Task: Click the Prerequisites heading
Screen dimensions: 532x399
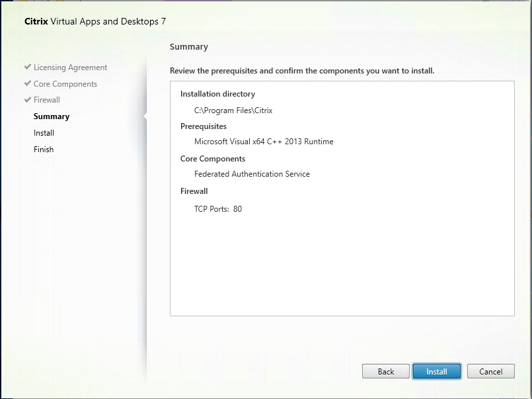Action: point(204,126)
